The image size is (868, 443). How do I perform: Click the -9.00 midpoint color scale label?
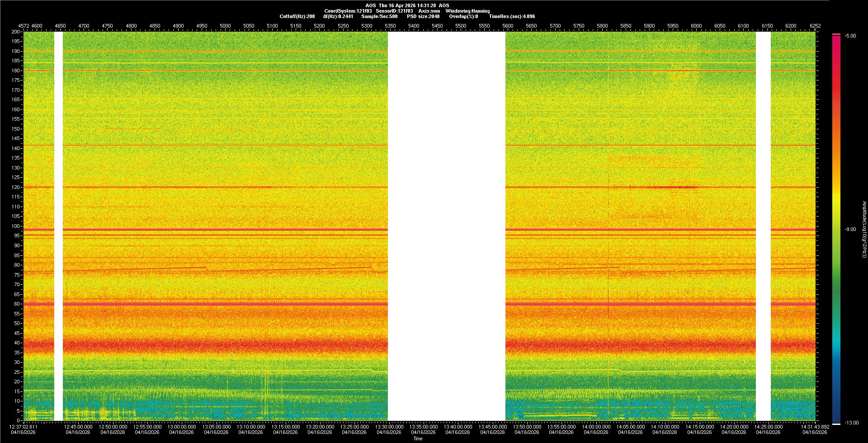tap(850, 230)
